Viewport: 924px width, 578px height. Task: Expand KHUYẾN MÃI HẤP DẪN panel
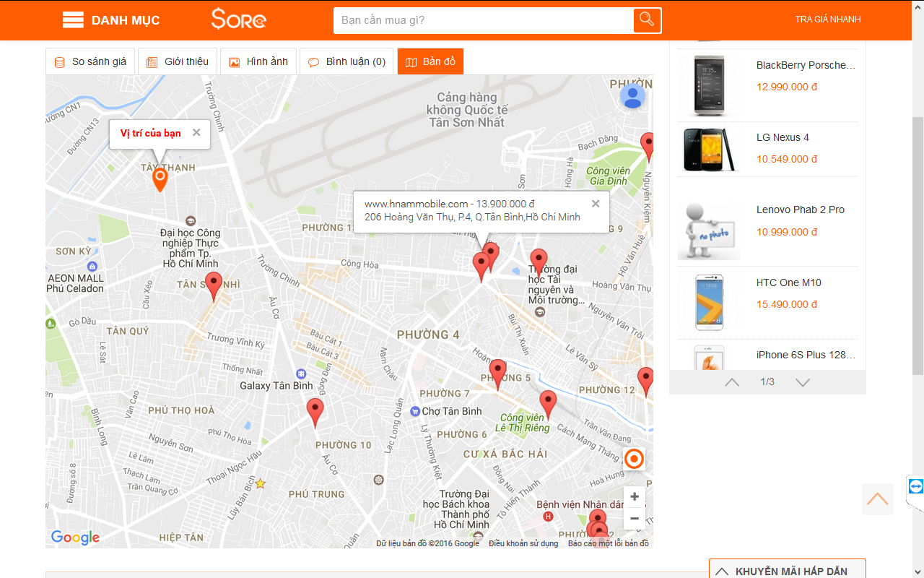tap(788, 571)
